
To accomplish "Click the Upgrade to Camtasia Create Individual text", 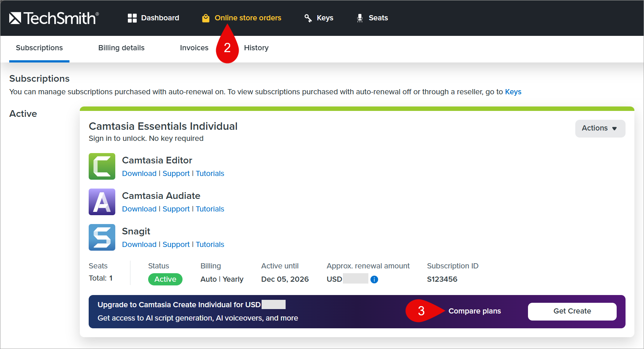I will (179, 305).
